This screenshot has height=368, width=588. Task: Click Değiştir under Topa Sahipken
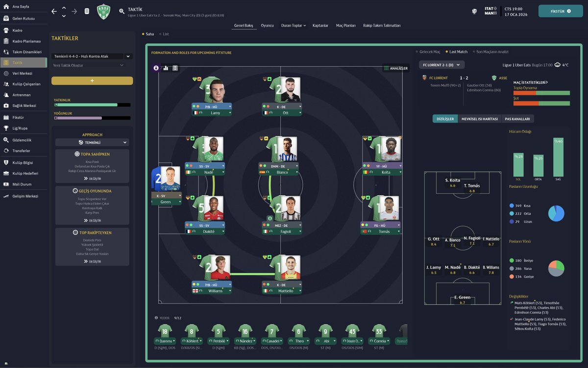pyautogui.click(x=92, y=179)
